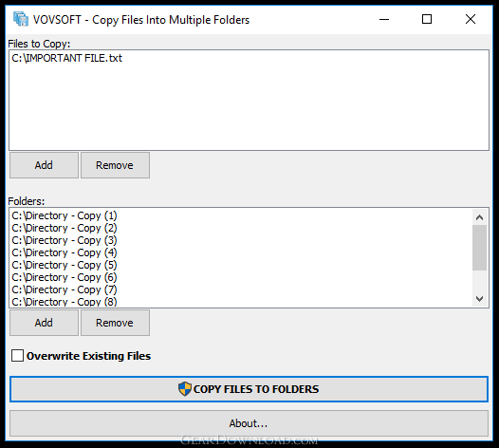499x448 pixels.
Task: Minimize the VOVSOFT window
Action: (x=384, y=19)
